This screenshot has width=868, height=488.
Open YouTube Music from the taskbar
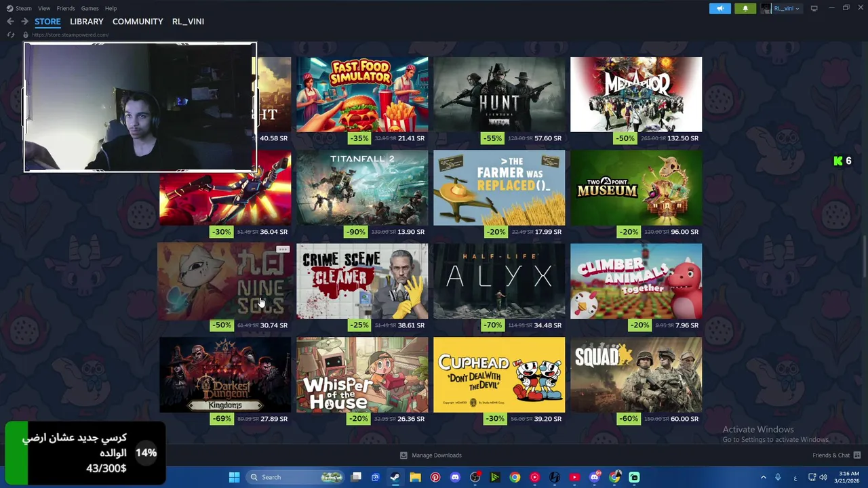pyautogui.click(x=535, y=477)
